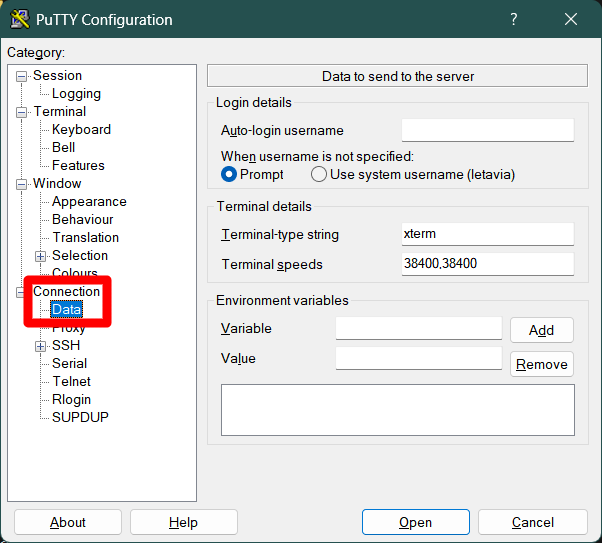Select the Serial category
The image size is (602, 543).
69,364
